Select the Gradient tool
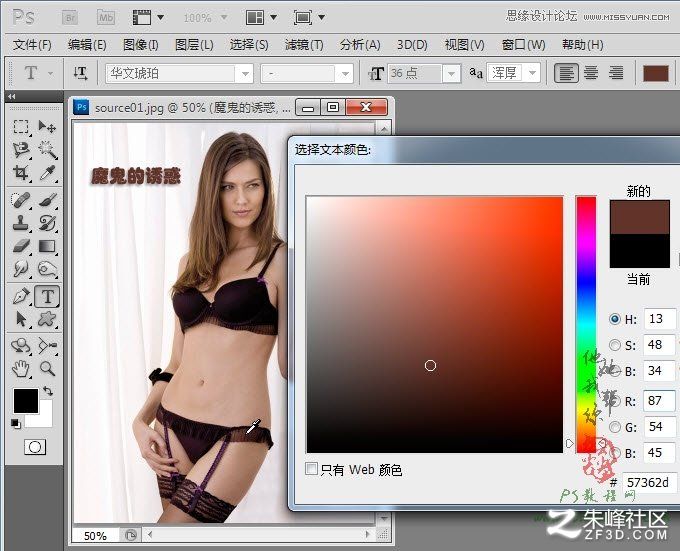This screenshot has height=551, width=680. [47, 246]
